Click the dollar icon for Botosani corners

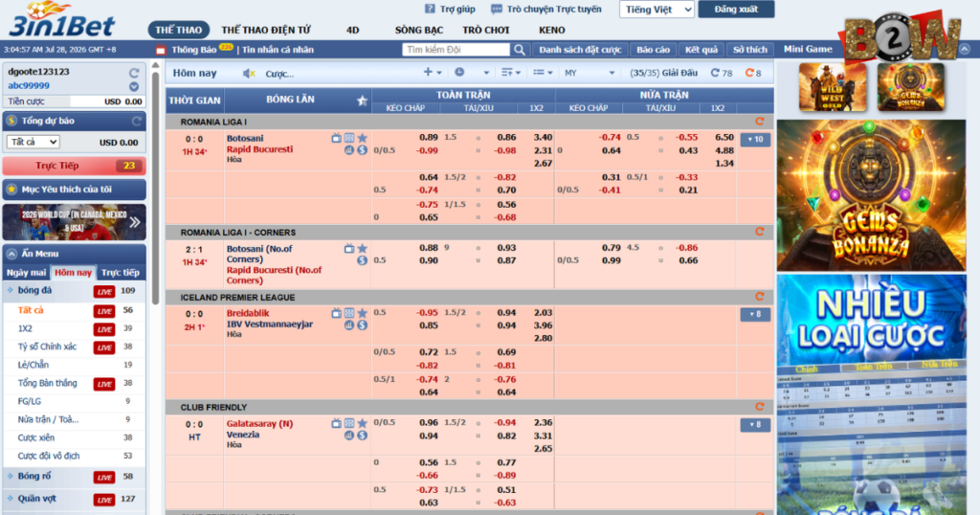click(362, 260)
